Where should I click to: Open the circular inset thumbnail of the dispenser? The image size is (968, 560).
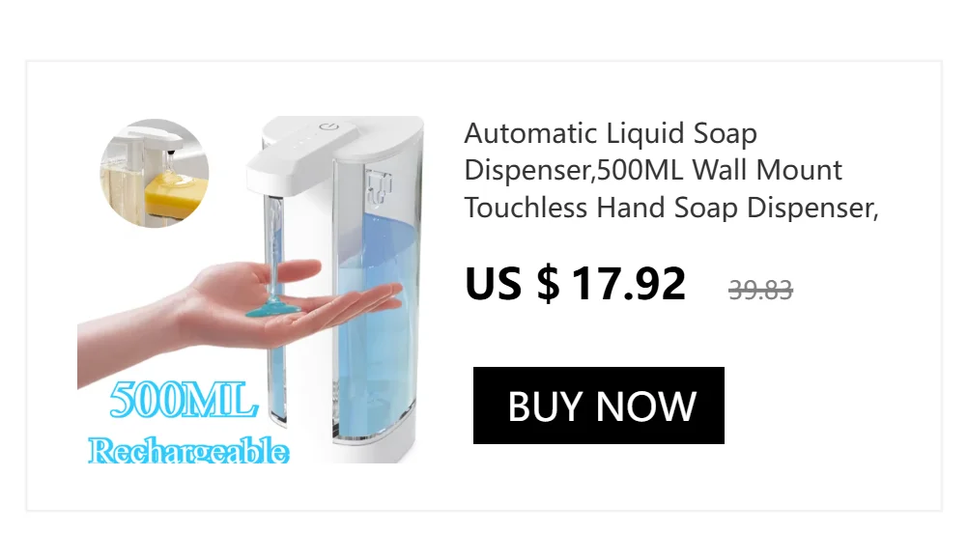[155, 173]
